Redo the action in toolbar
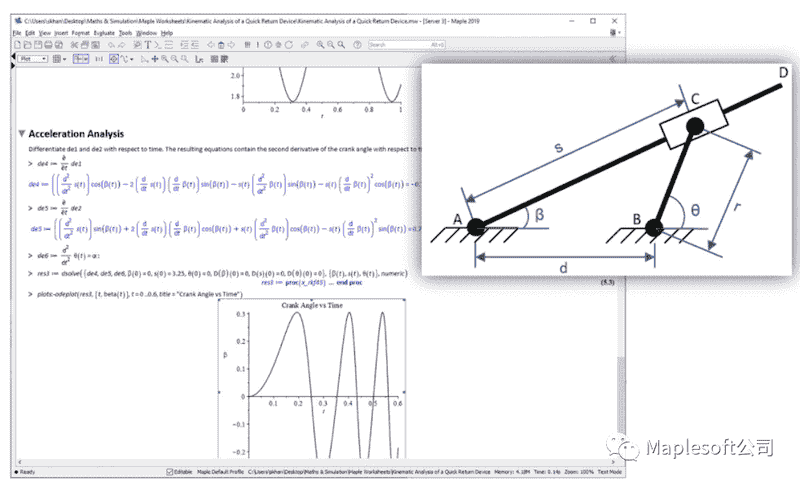This screenshot has width=800, height=484. [121, 45]
